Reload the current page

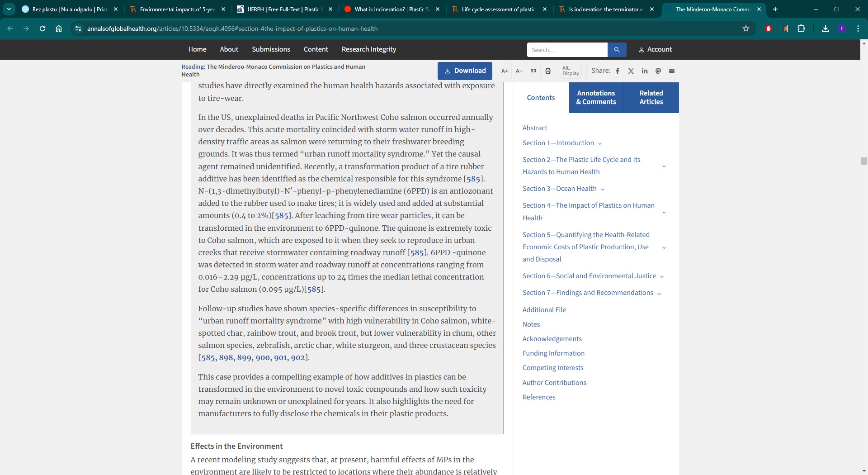[x=42, y=28]
